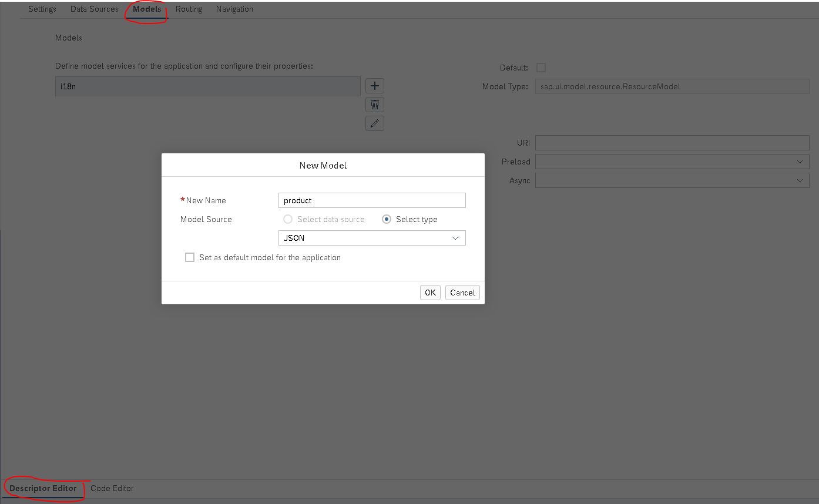
Task: Open the Navigation tab
Action: point(234,9)
